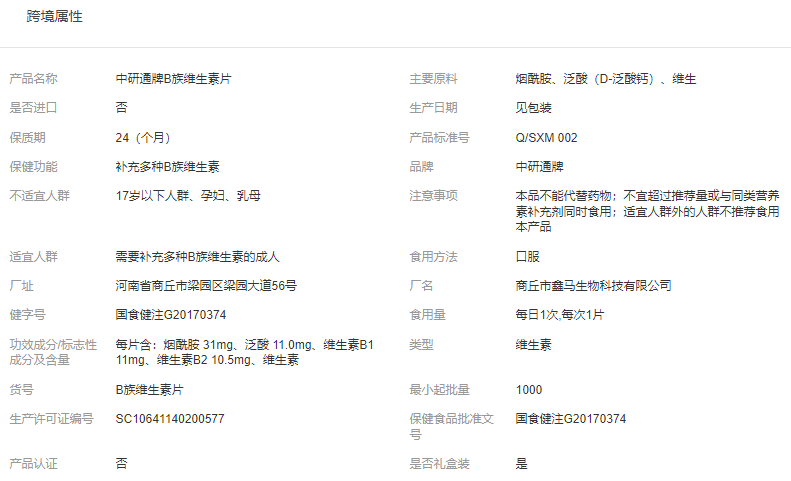Click the 食用量 label

[x=428, y=315]
